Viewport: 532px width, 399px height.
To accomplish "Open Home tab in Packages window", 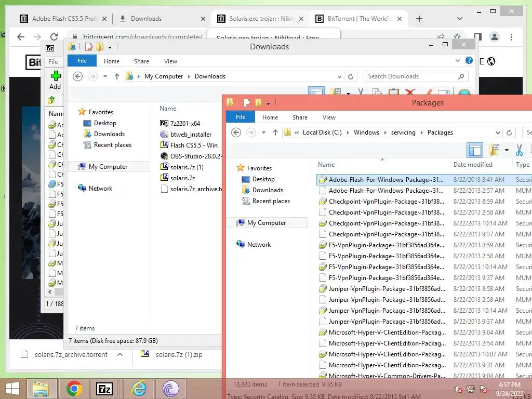I will (270, 117).
